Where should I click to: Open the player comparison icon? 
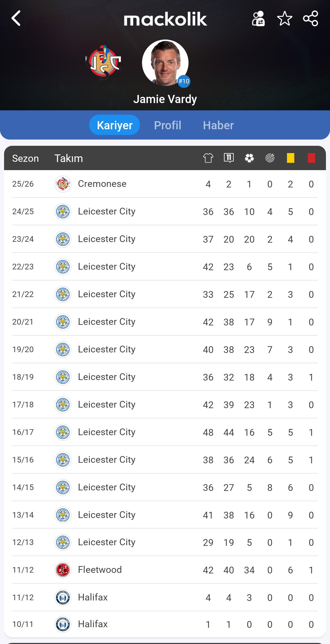click(x=258, y=18)
